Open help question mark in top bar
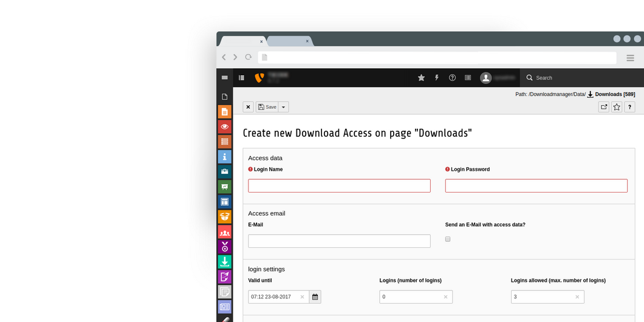This screenshot has height=322, width=644. [x=452, y=78]
